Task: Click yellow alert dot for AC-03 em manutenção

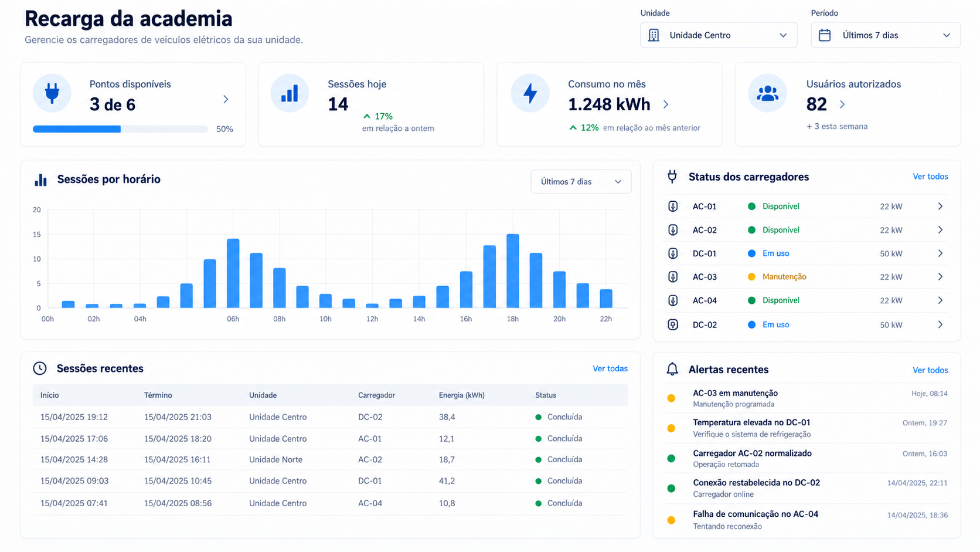Action: 672,398
